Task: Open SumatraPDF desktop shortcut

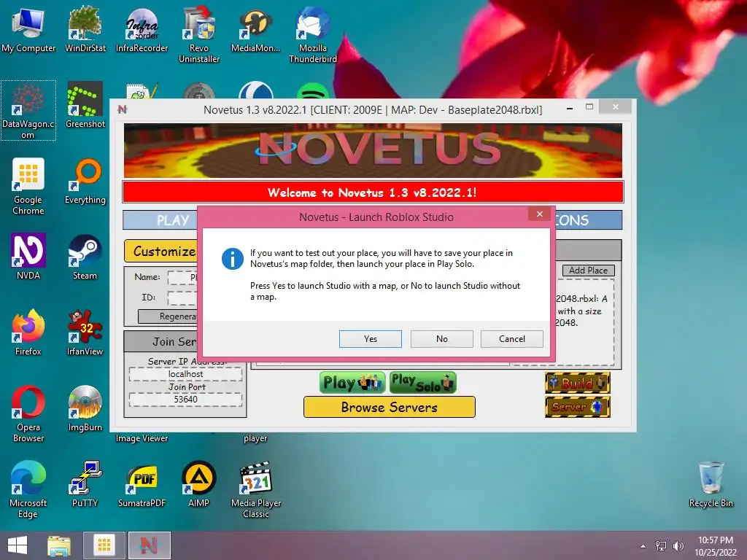Action: tap(142, 485)
